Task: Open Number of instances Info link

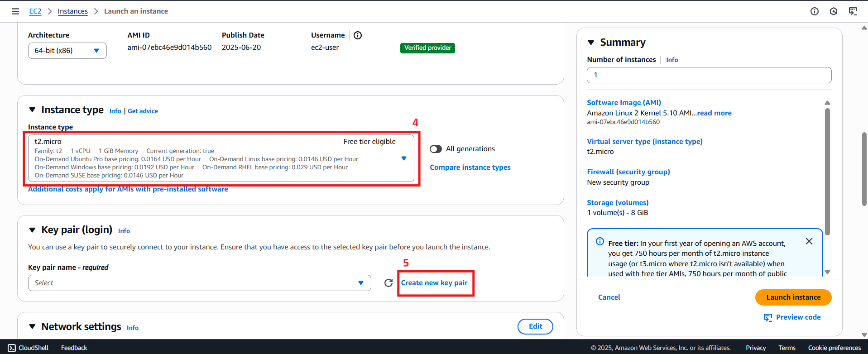Action: pyautogui.click(x=672, y=60)
